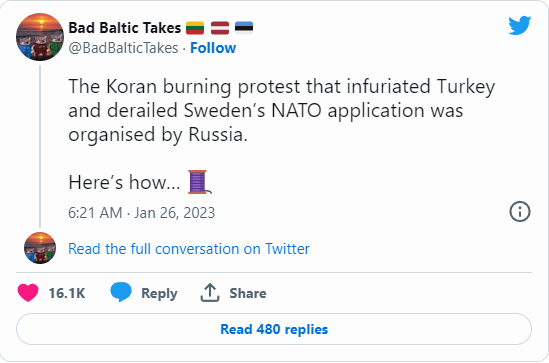This screenshot has width=549, height=363.
Task: Click the Share label
Action: [248, 293]
